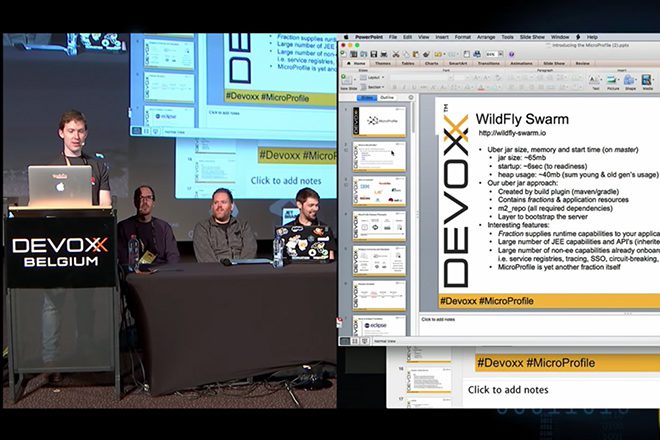Viewport: 660px width, 440px height.
Task: Open the Section dropdown
Action: click(x=373, y=87)
